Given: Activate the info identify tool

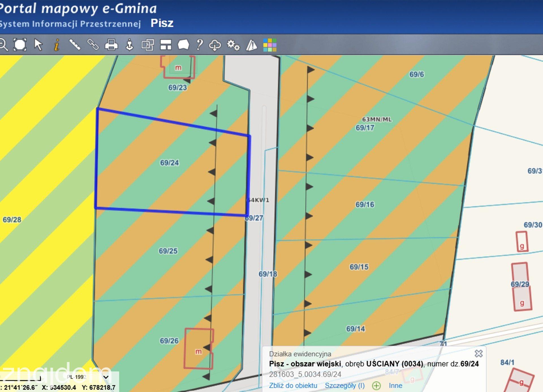Looking at the screenshot, I should (x=57, y=45).
